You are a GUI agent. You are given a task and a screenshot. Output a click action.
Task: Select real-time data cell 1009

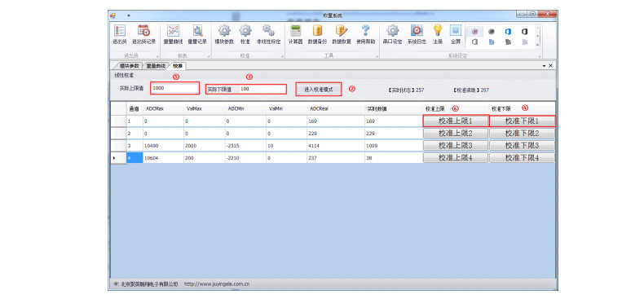[x=394, y=145]
